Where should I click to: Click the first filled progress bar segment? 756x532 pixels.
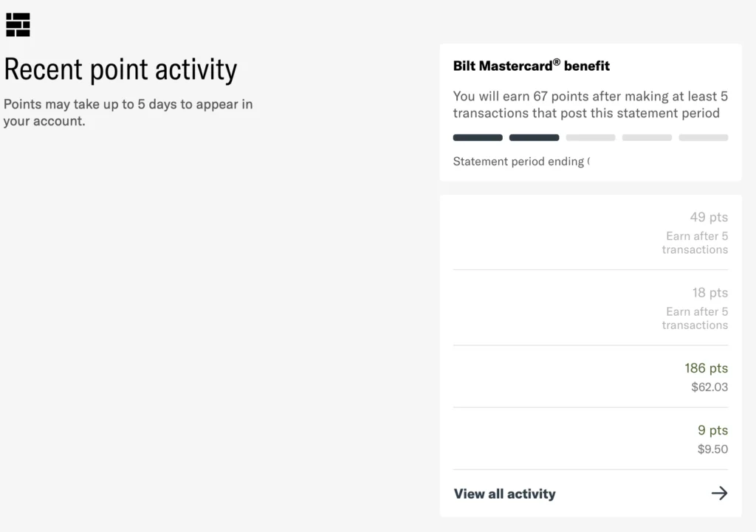pos(477,137)
